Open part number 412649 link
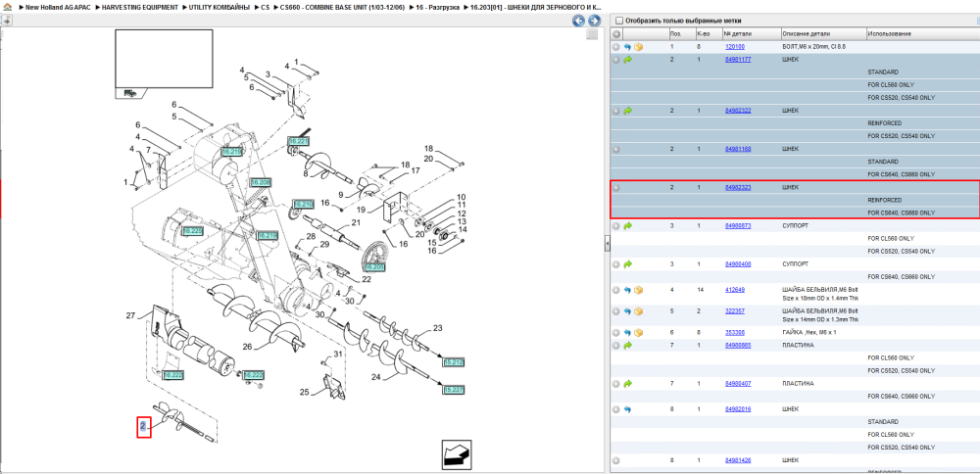The width and height of the screenshot is (980, 474). 734,290
